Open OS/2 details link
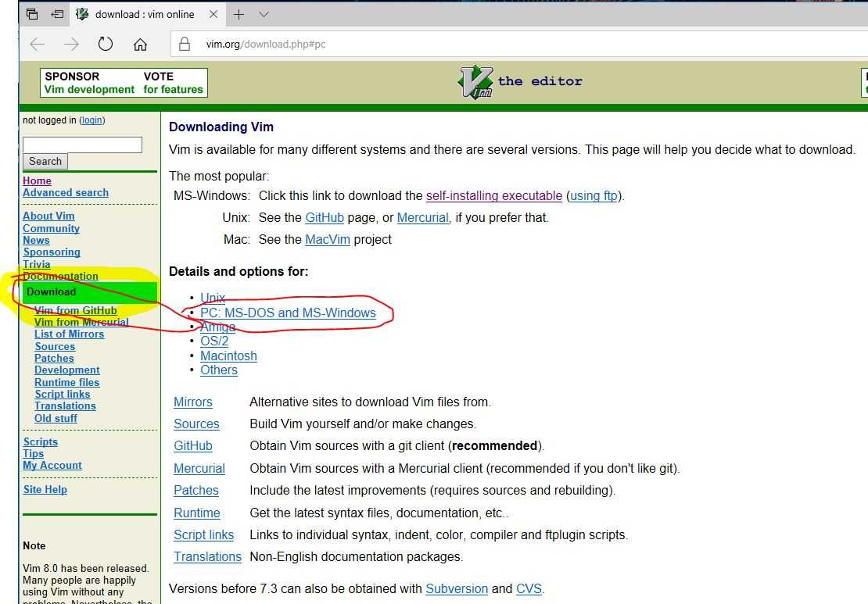868x604 pixels. click(x=214, y=341)
